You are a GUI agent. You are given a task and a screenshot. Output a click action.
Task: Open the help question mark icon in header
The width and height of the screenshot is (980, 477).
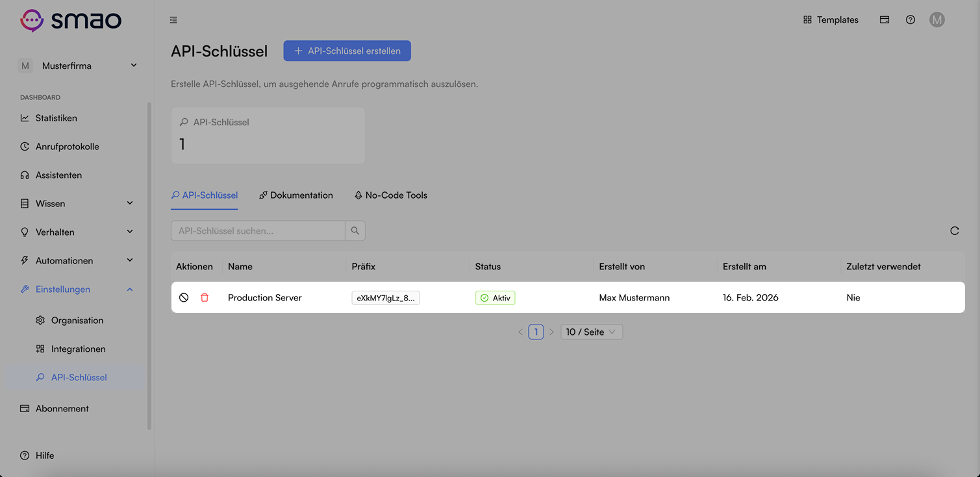tap(911, 19)
